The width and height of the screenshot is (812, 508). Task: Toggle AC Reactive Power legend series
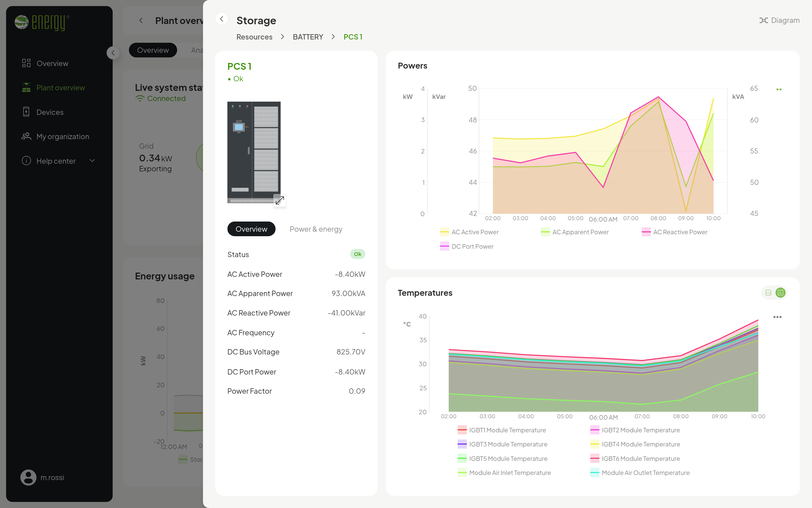pos(674,232)
